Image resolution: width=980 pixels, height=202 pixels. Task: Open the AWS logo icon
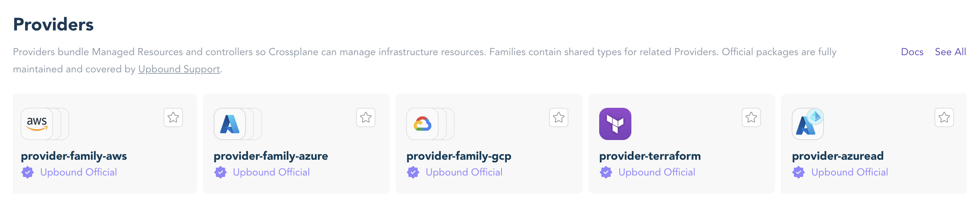tap(37, 124)
